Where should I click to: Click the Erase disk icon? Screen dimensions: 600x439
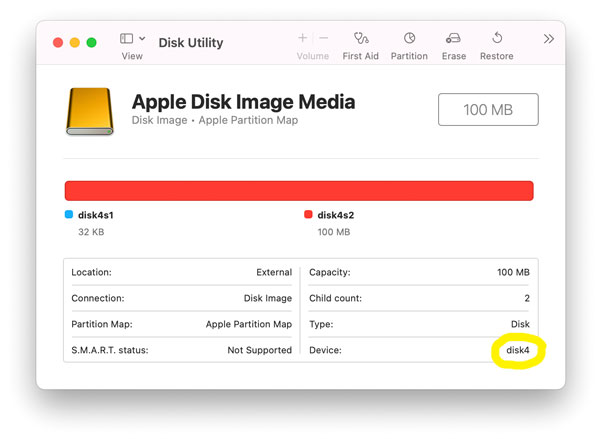[x=454, y=38]
